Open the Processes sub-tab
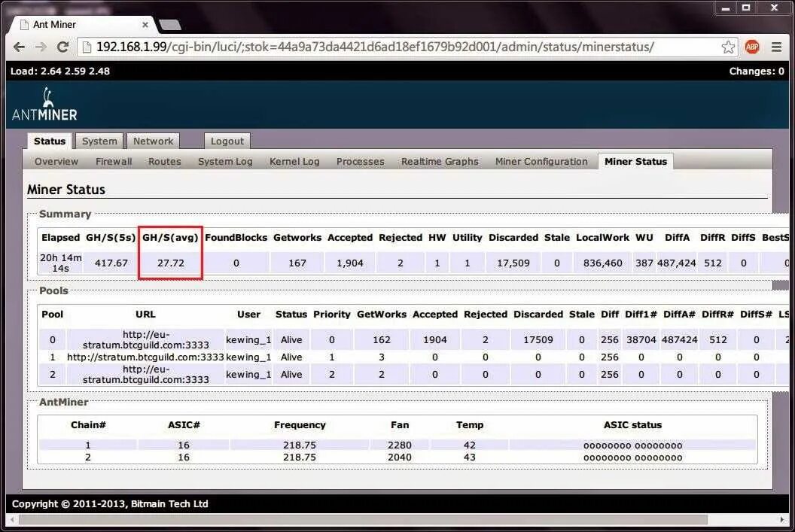 click(360, 162)
